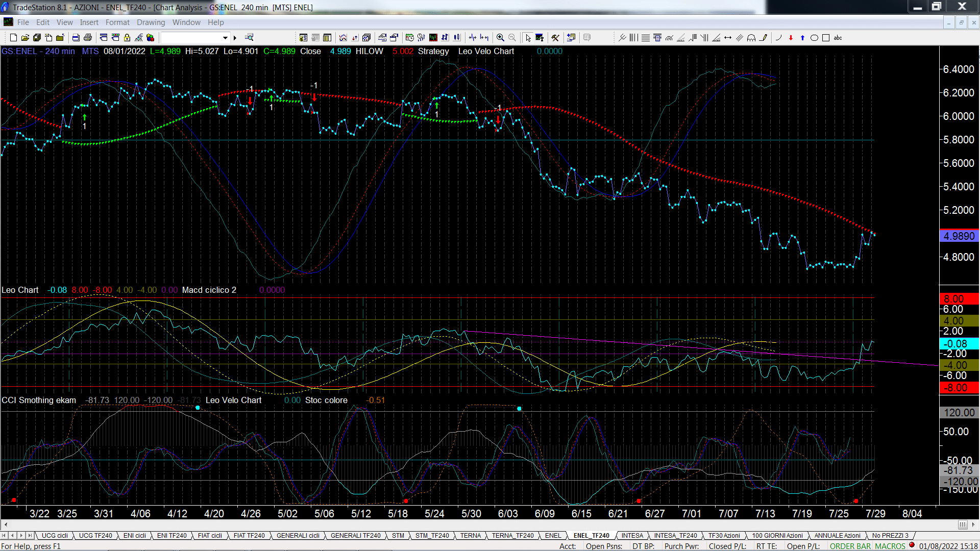Screen dimensions: 980x551
Task: Select the rectangle drawing tool
Action: pos(826,37)
